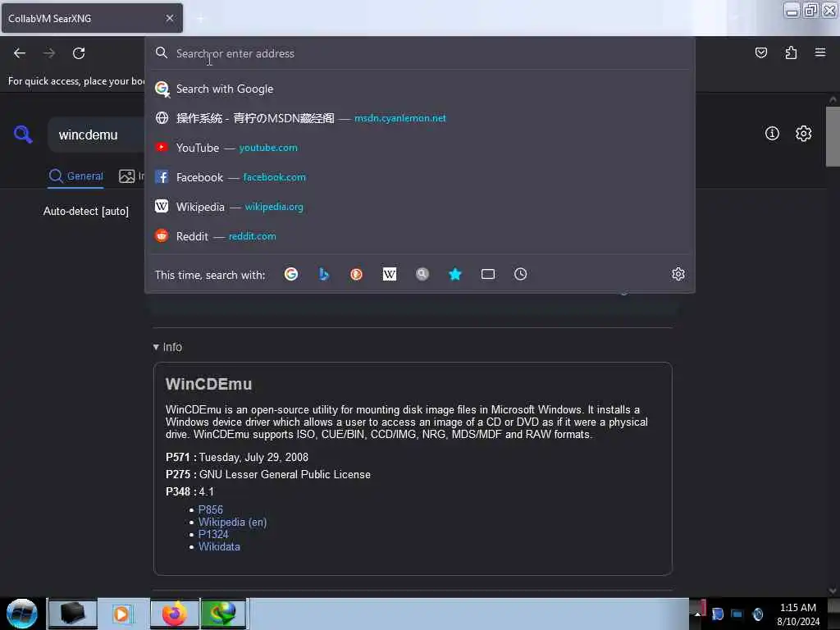Go back with the browser back arrow

click(20, 53)
